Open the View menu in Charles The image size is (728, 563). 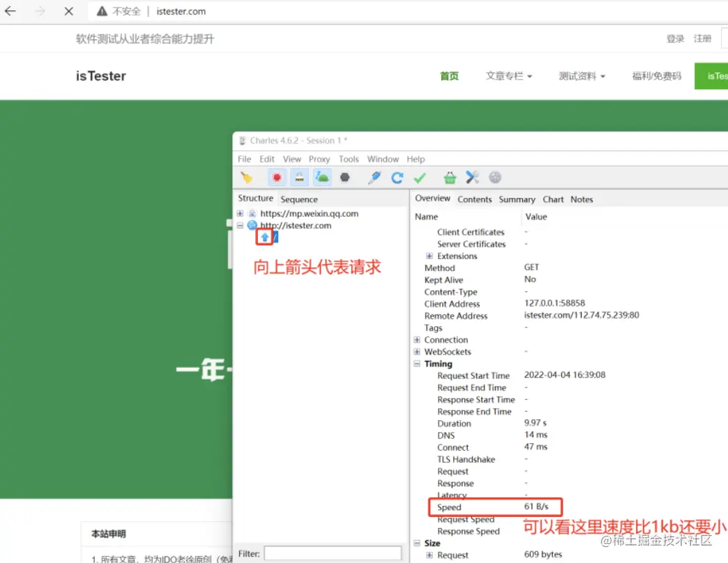292,159
